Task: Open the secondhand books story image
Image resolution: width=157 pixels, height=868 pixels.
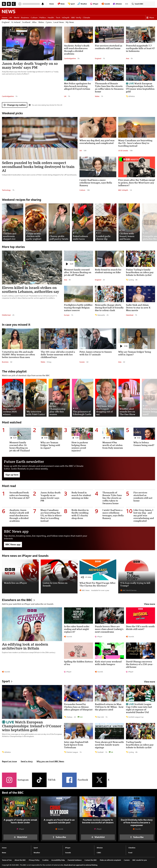Action: tap(40, 138)
